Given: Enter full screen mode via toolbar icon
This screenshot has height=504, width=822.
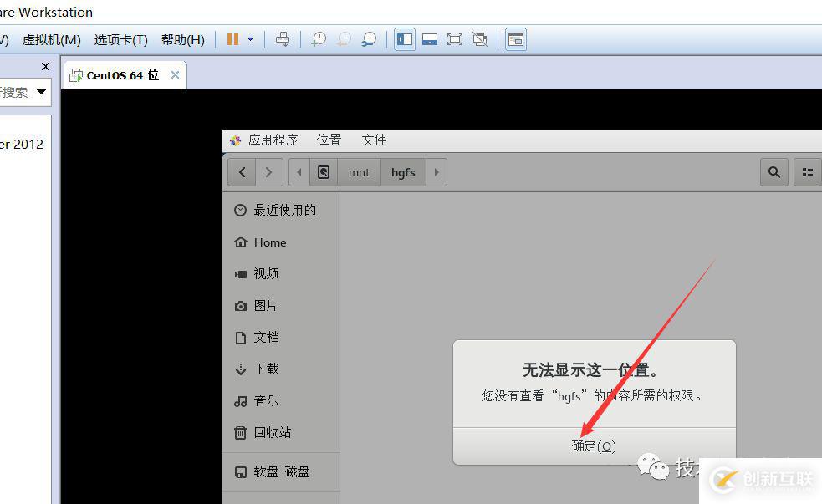Looking at the screenshot, I should [x=455, y=39].
